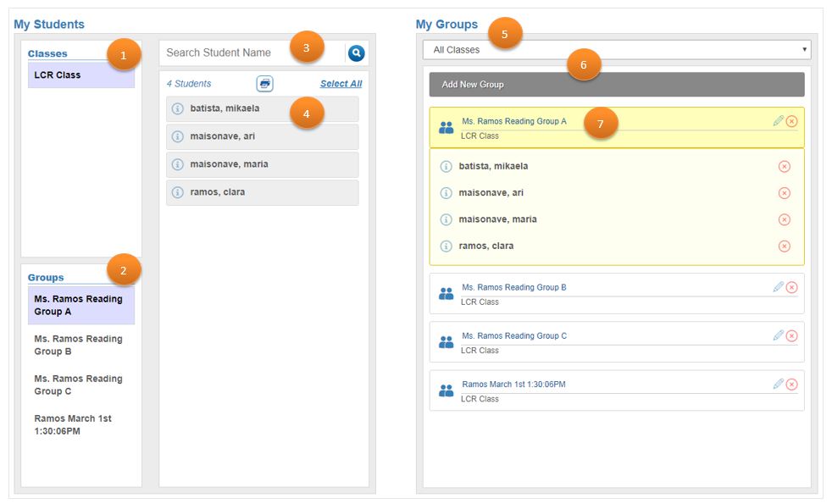Click the search magnifier icon
This screenshot has height=504, width=832.
tap(354, 52)
